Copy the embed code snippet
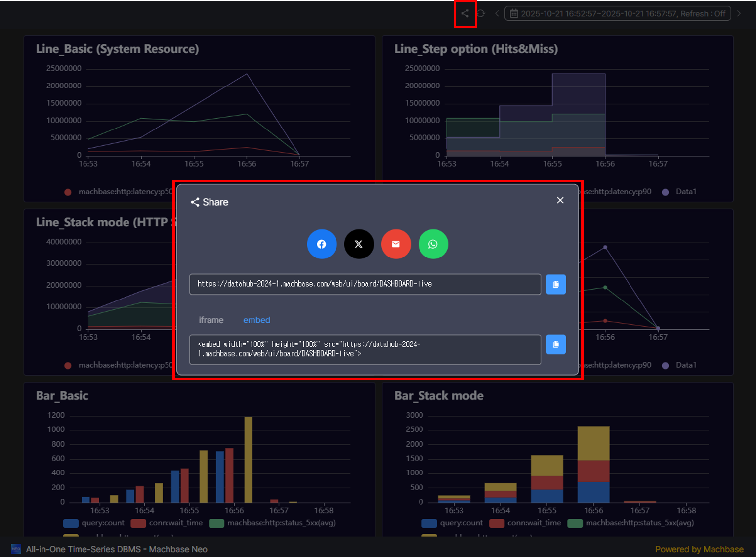Viewport: 756px width, 557px height. tap(556, 344)
